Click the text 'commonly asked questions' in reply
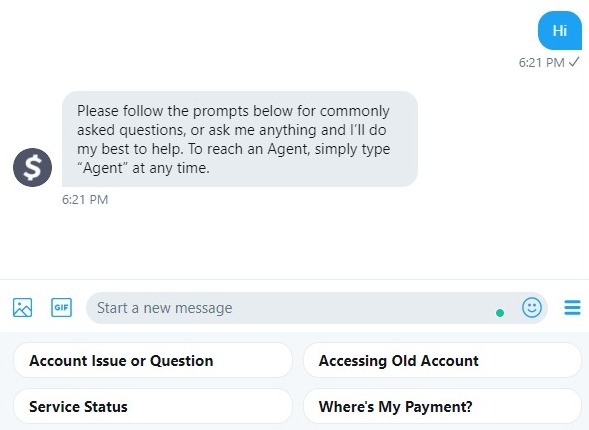This screenshot has width=589, height=430. pos(234,121)
